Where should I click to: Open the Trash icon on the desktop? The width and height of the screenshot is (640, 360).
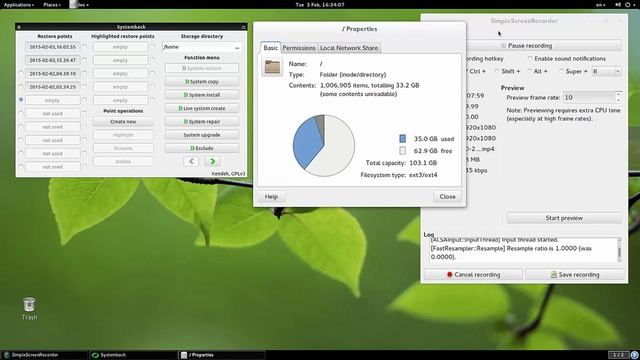(x=29, y=308)
